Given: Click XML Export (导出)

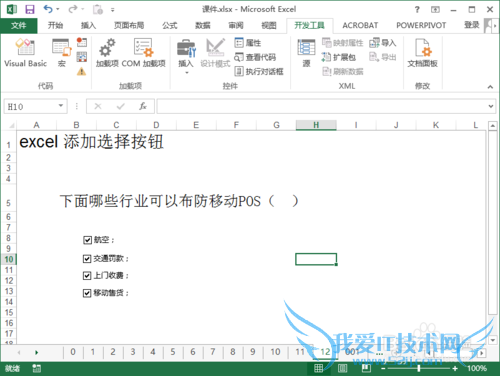Looking at the screenshot, I should click(x=383, y=57).
